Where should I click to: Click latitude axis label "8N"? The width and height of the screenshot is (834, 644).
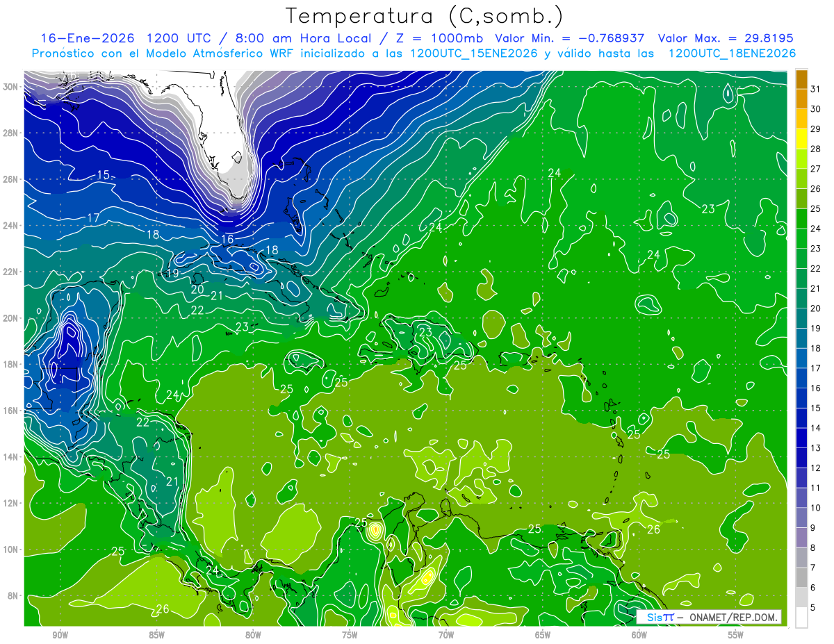coord(14,595)
